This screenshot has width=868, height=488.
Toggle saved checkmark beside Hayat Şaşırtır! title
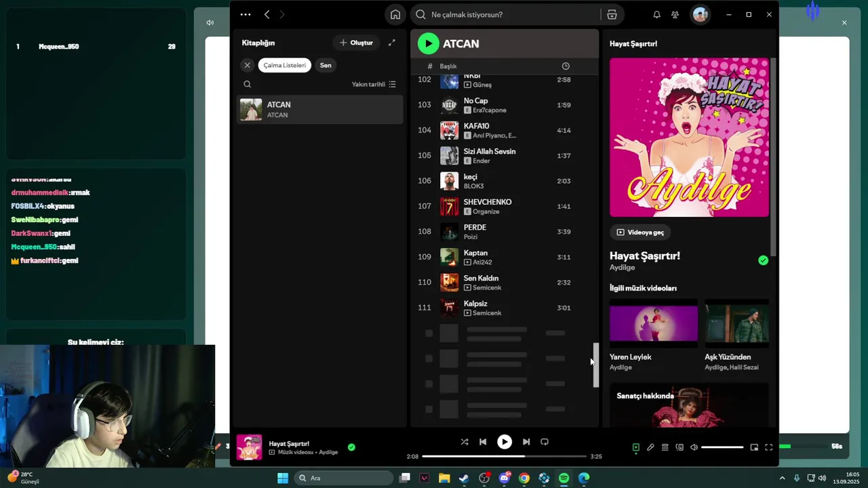click(x=763, y=260)
